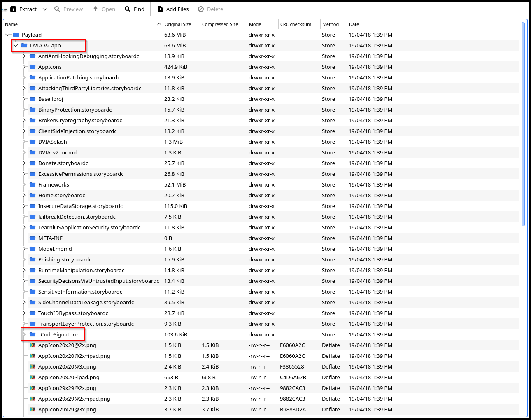The width and height of the screenshot is (531, 420).
Task: Click the vertical scrollbar handle
Action: pyautogui.click(x=523, y=124)
